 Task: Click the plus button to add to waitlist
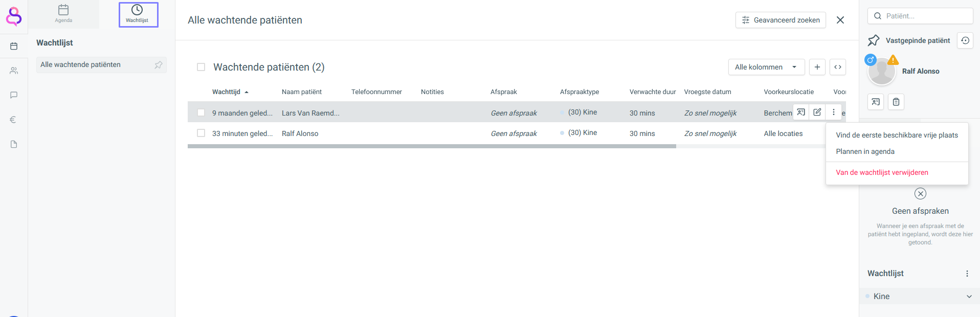tap(817, 67)
